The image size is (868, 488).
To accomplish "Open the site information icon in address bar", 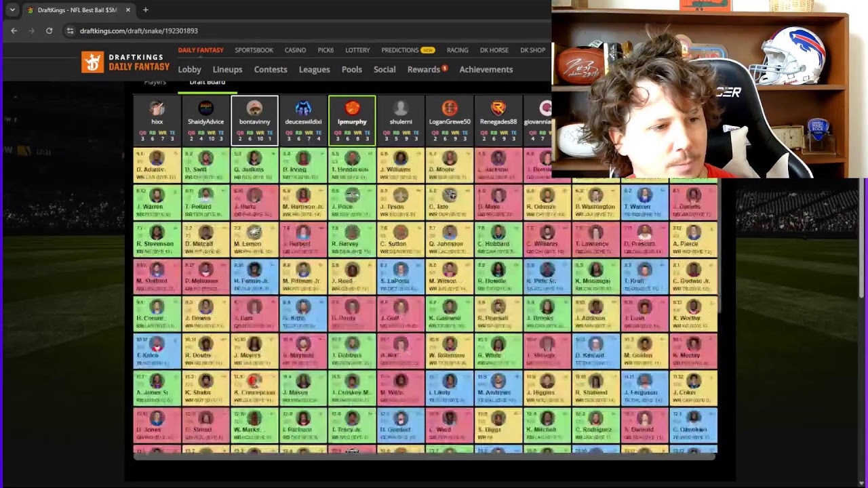I will pyautogui.click(x=70, y=30).
